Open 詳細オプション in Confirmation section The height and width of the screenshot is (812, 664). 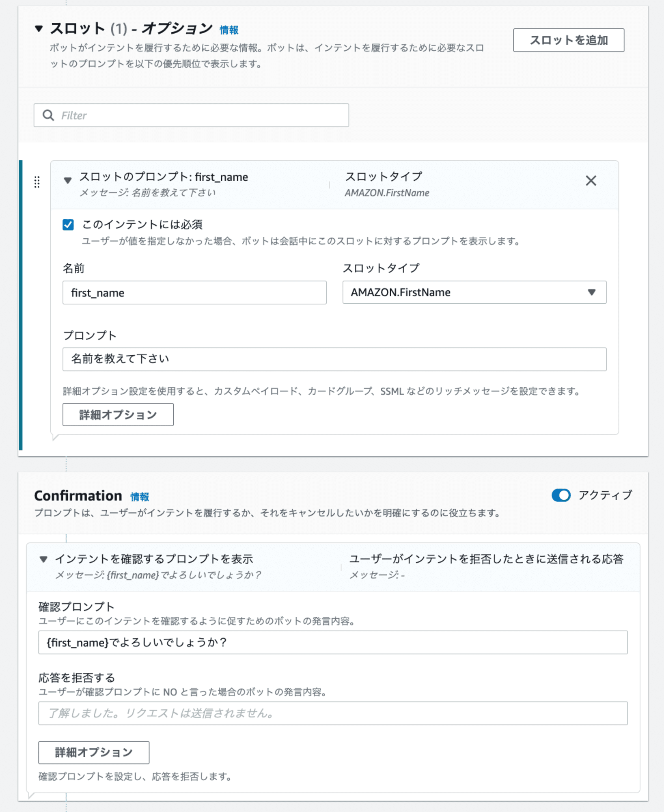click(x=94, y=752)
